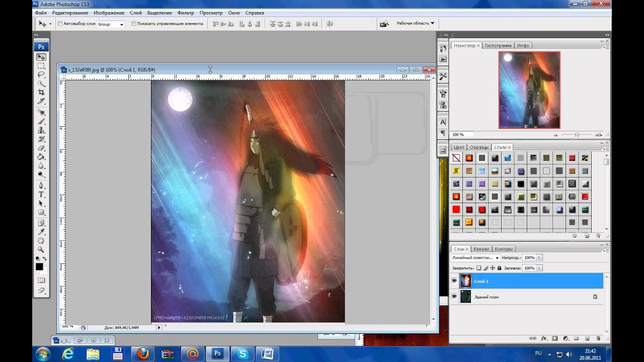Select the Move tool in toolbox

click(x=41, y=57)
